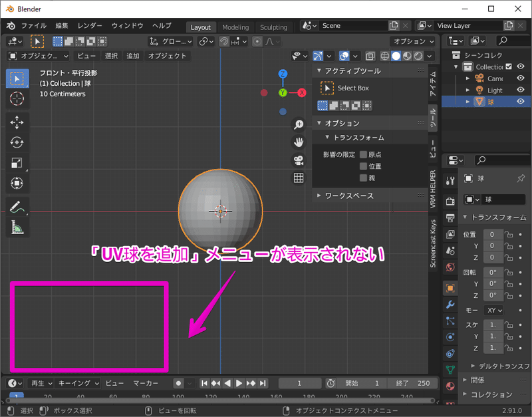Select the Measure tool
The width and height of the screenshot is (532, 417).
pyautogui.click(x=17, y=227)
